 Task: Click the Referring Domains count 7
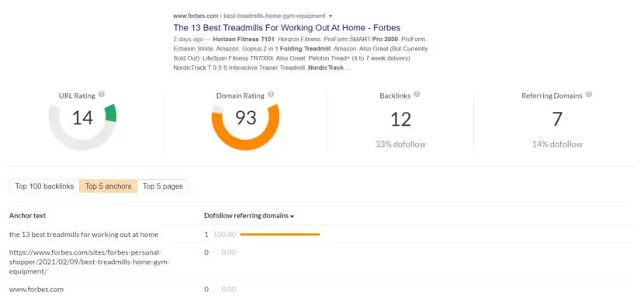557,120
